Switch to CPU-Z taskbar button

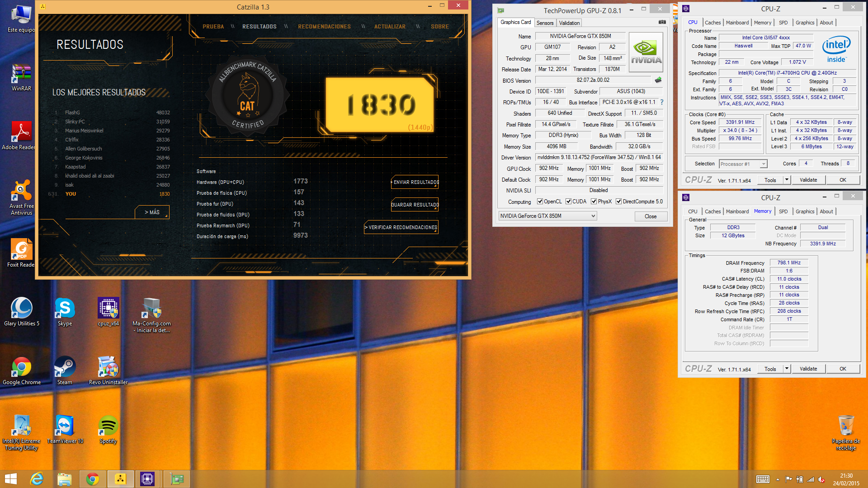click(x=147, y=479)
